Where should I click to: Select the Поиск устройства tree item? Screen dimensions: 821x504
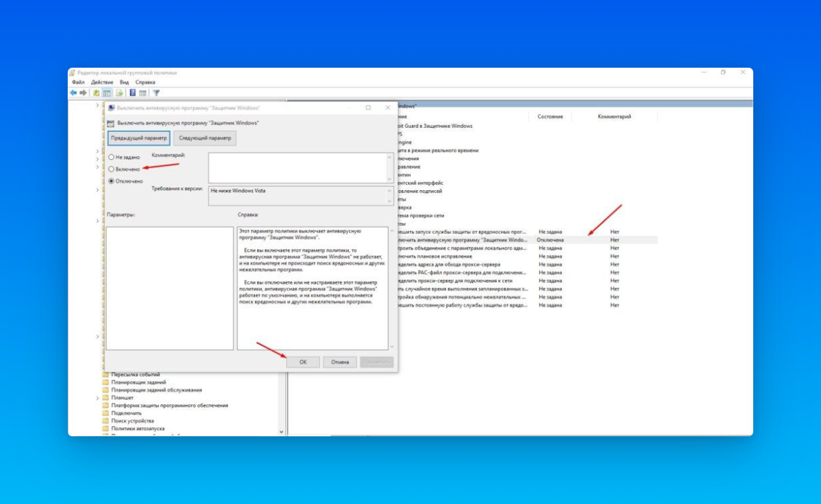133,421
